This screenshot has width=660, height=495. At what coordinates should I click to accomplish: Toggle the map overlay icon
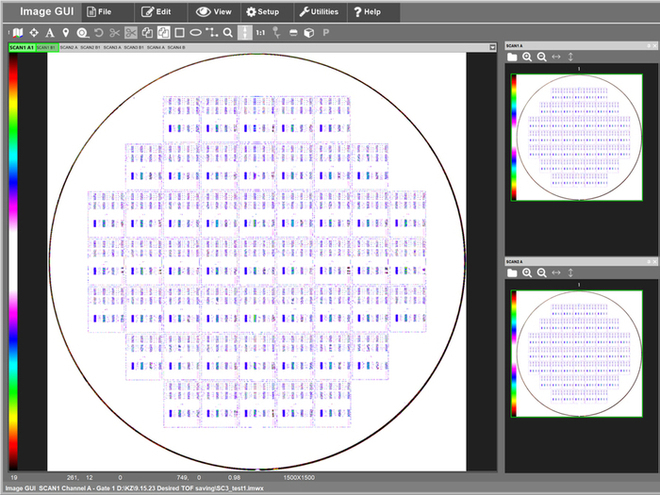[x=17, y=33]
